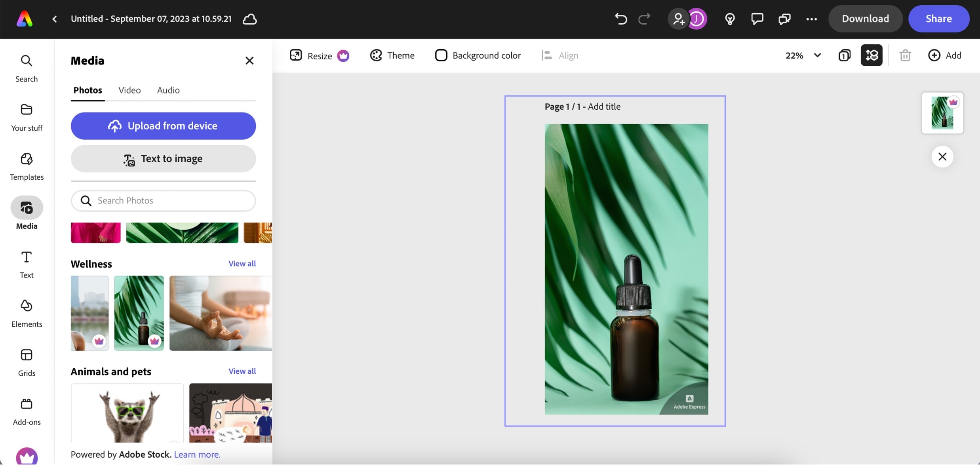Viewport: 980px width, 466px height.
Task: Open the Add-ons panel
Action: click(26, 411)
